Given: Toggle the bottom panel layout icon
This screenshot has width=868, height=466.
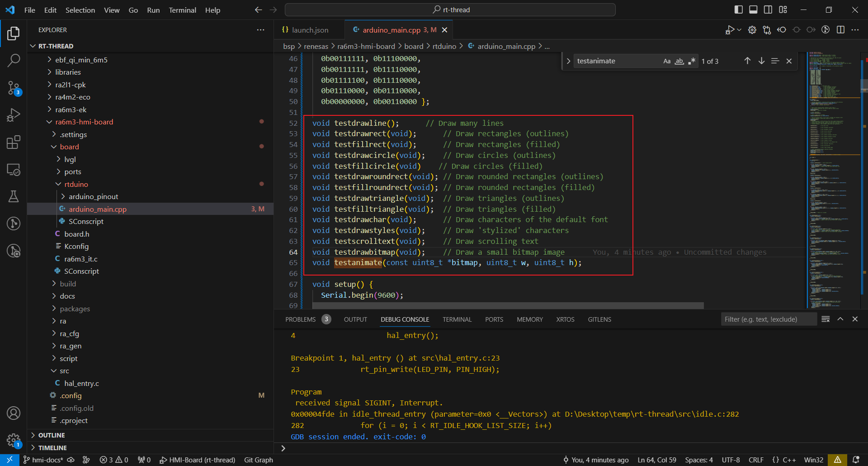Looking at the screenshot, I should tap(753, 10).
